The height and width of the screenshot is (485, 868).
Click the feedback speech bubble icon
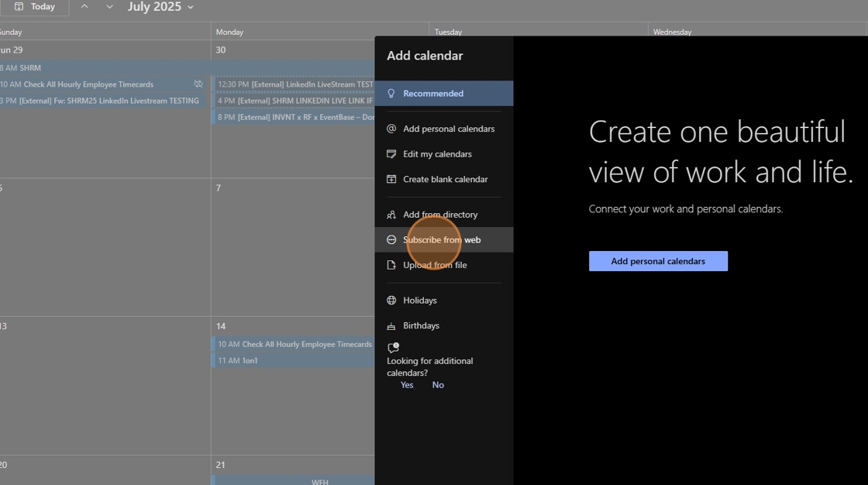tap(393, 348)
